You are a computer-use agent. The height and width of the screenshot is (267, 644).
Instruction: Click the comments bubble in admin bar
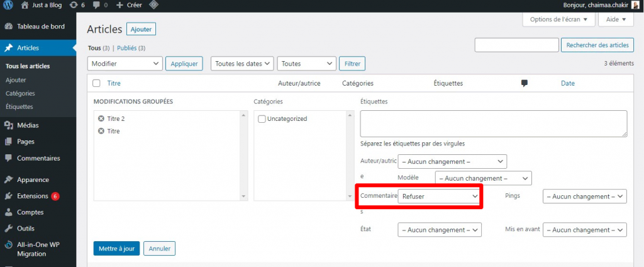pos(97,5)
